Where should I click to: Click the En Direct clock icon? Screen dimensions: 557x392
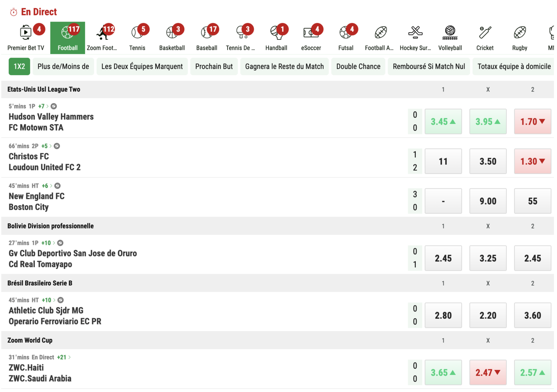(x=14, y=12)
